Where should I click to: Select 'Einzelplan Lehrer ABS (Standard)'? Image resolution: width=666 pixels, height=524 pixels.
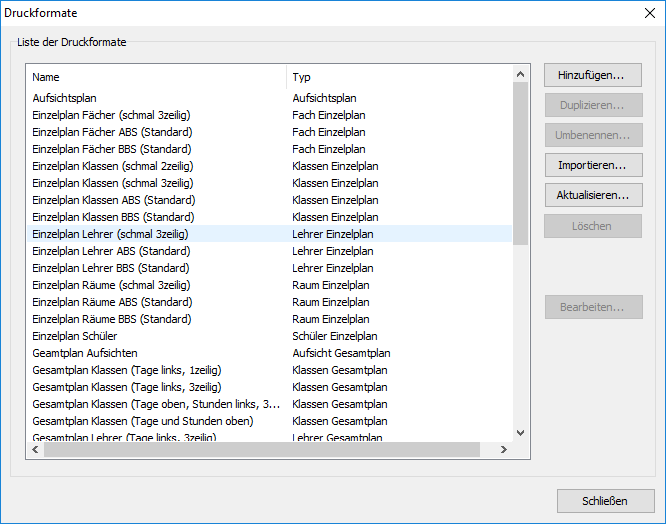pos(111,251)
